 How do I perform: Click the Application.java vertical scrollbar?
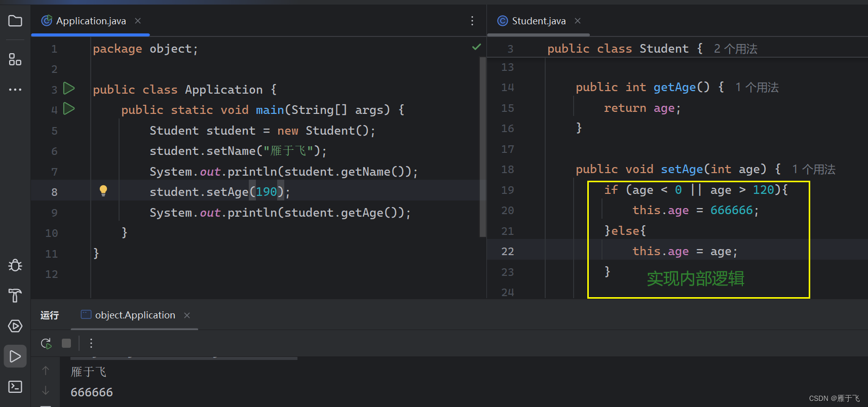(482, 147)
